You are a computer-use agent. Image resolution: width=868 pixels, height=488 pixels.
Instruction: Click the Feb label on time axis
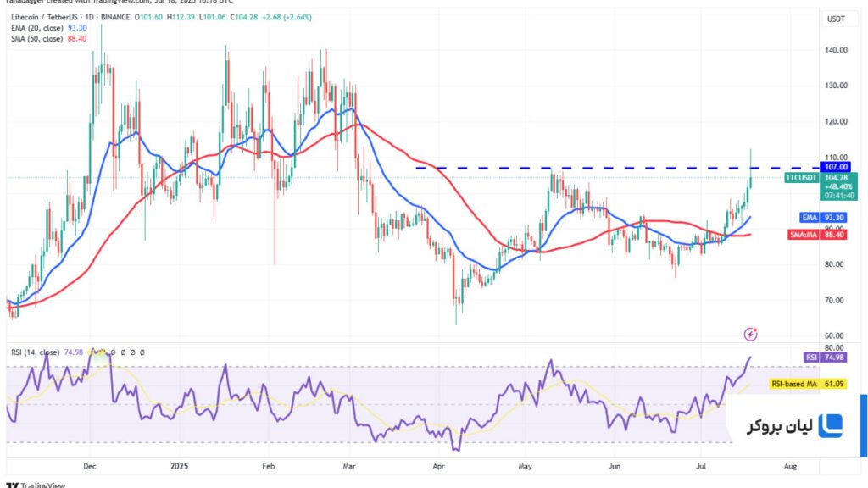[269, 466]
